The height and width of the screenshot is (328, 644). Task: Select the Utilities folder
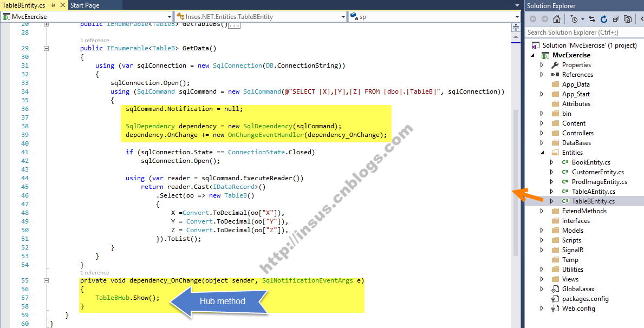(573, 270)
